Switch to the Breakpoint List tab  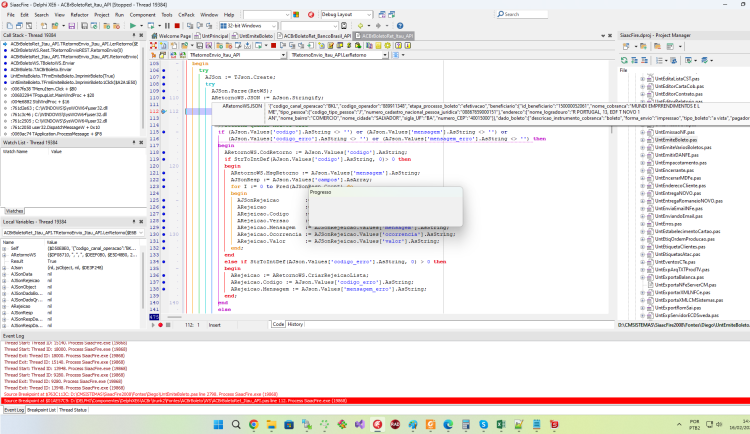point(41,410)
